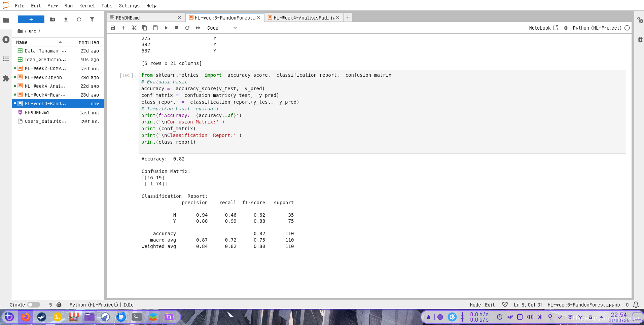Toggle the Simple mode switch

(33, 305)
